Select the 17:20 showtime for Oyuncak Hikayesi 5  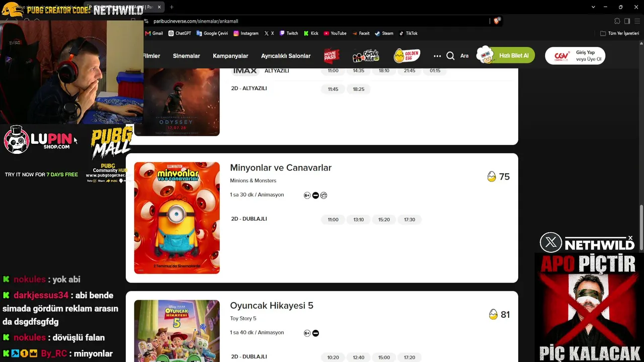click(x=410, y=357)
